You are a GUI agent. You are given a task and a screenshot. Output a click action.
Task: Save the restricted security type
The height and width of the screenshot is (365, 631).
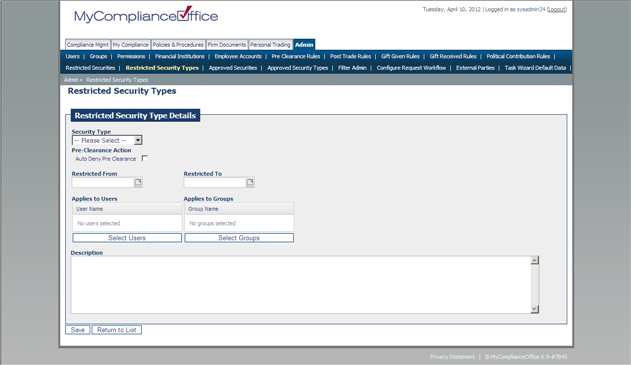coord(78,330)
